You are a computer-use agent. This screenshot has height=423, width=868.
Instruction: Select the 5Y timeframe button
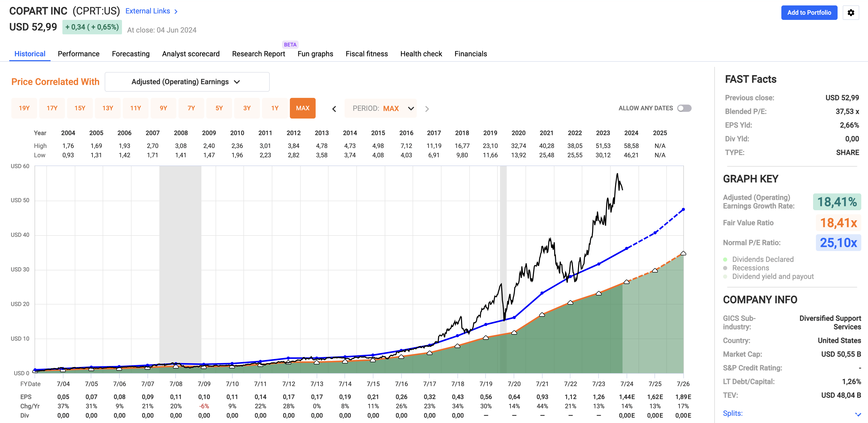[x=219, y=108]
